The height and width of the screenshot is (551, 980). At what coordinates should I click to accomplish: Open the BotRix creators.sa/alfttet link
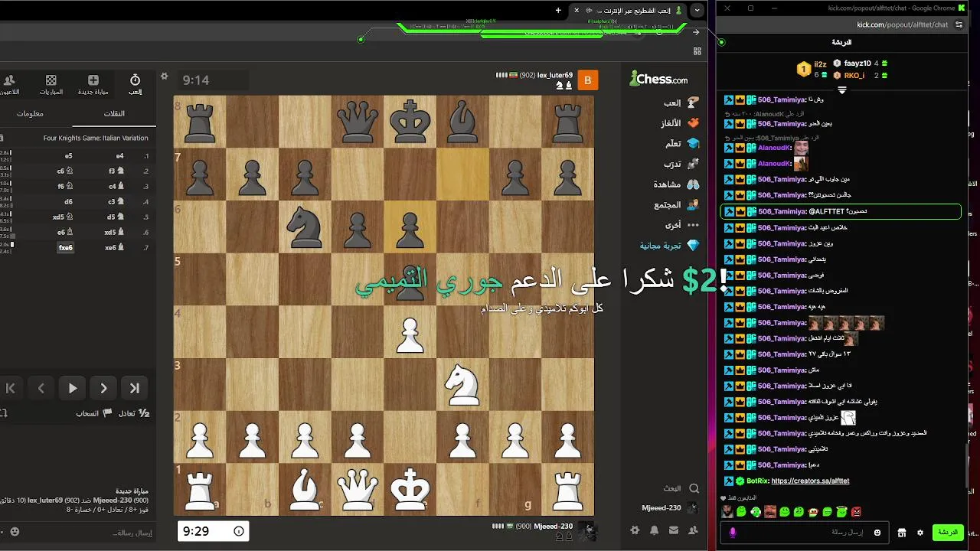tap(810, 481)
